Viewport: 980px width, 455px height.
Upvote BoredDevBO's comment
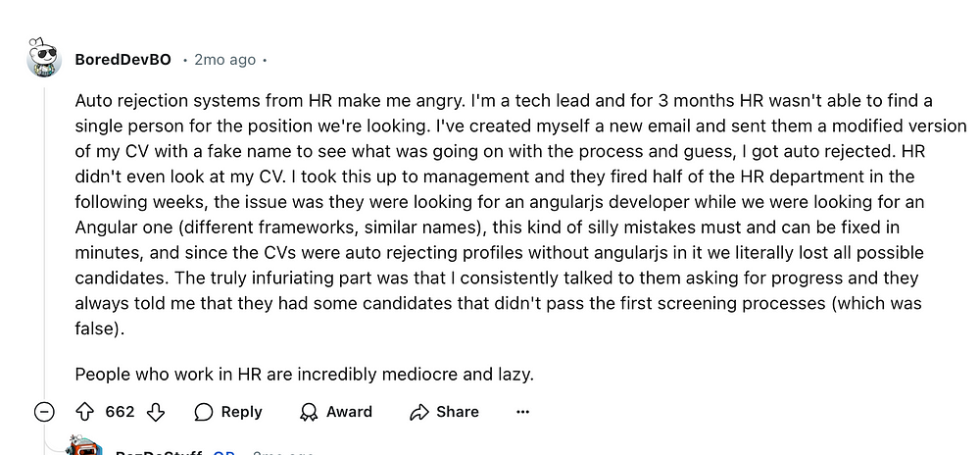click(x=84, y=412)
